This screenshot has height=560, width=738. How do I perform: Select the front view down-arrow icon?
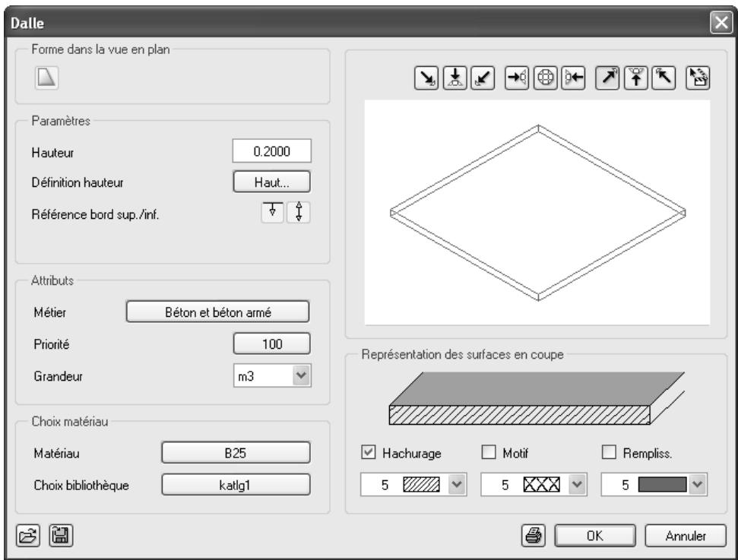(x=455, y=78)
